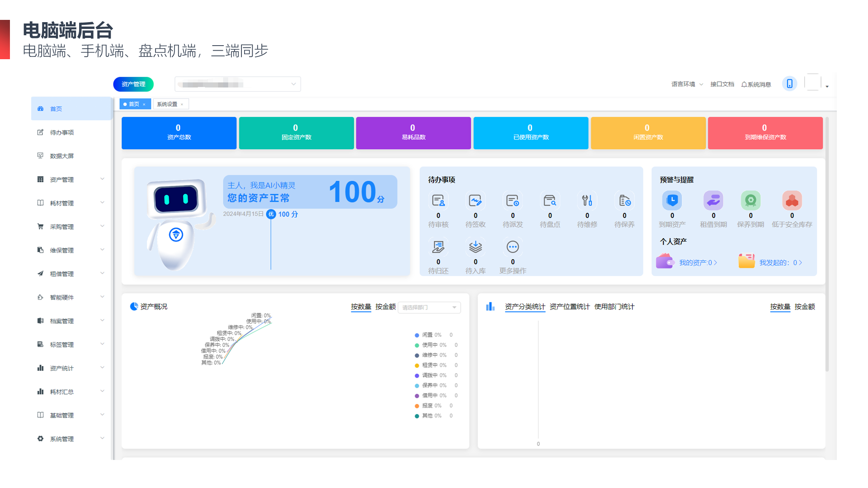Click the 到期资产 shield clock icon
Image resolution: width=868 pixels, height=488 pixels.
point(672,201)
